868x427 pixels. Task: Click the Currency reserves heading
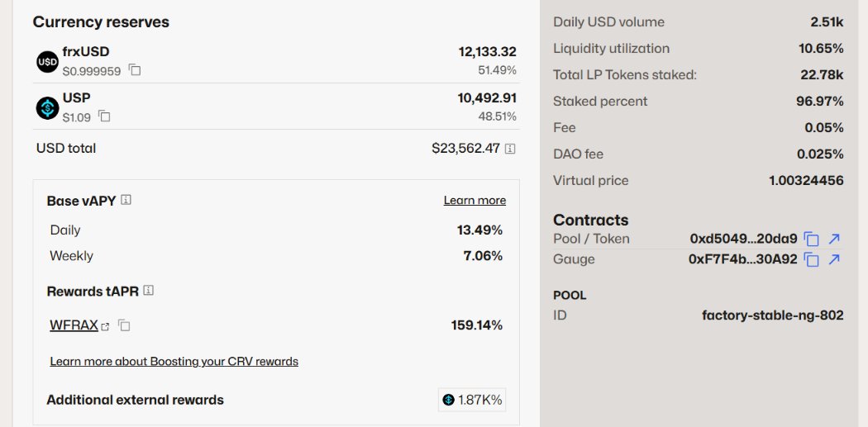coord(101,22)
